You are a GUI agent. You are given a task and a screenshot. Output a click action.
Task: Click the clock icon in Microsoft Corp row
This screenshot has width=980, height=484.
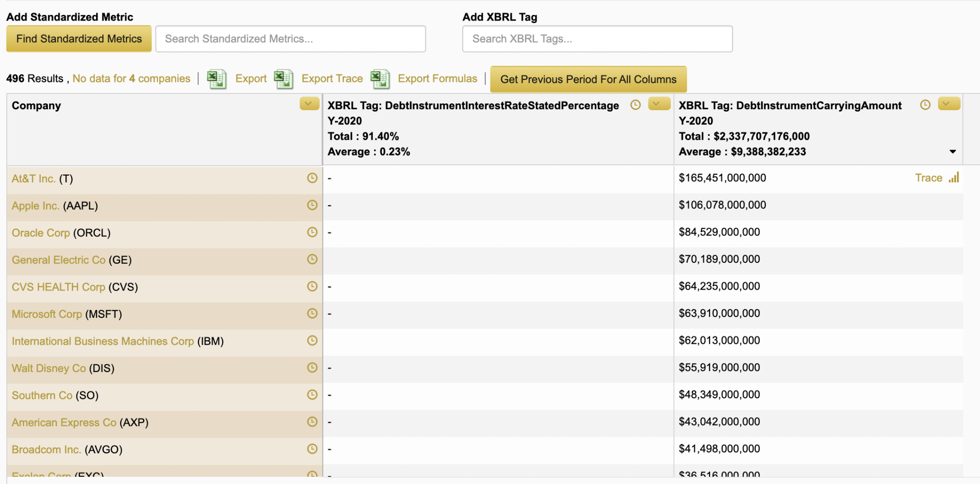click(x=312, y=314)
